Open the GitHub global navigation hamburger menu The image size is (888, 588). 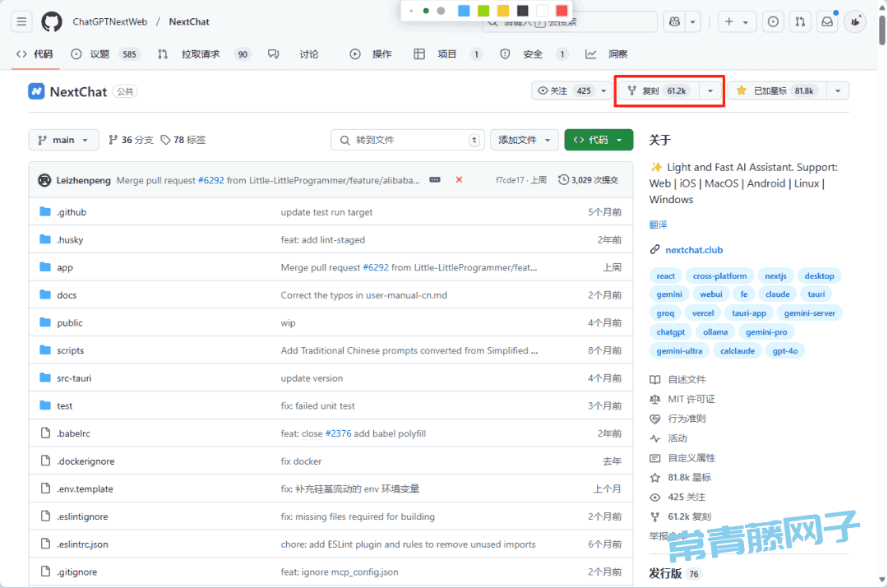(21, 21)
